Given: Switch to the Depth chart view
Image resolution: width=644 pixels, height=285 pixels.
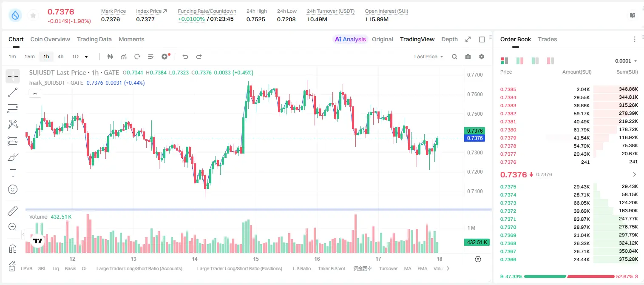Looking at the screenshot, I should [x=449, y=39].
